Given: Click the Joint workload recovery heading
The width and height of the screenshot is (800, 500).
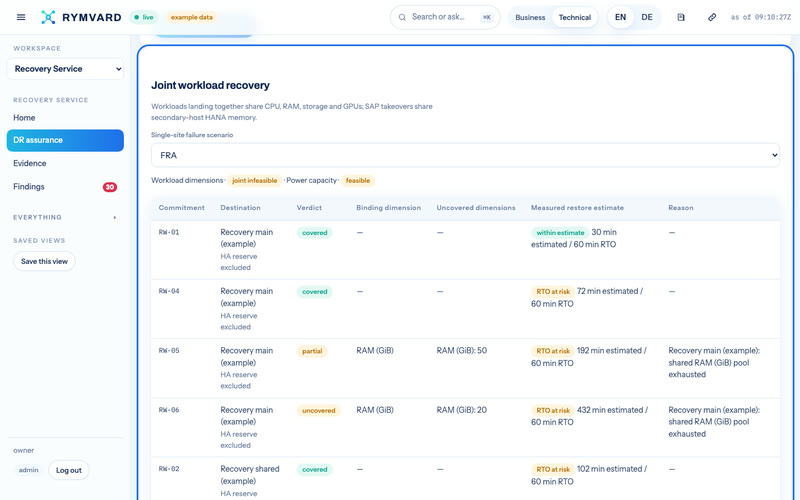Looking at the screenshot, I should [210, 85].
